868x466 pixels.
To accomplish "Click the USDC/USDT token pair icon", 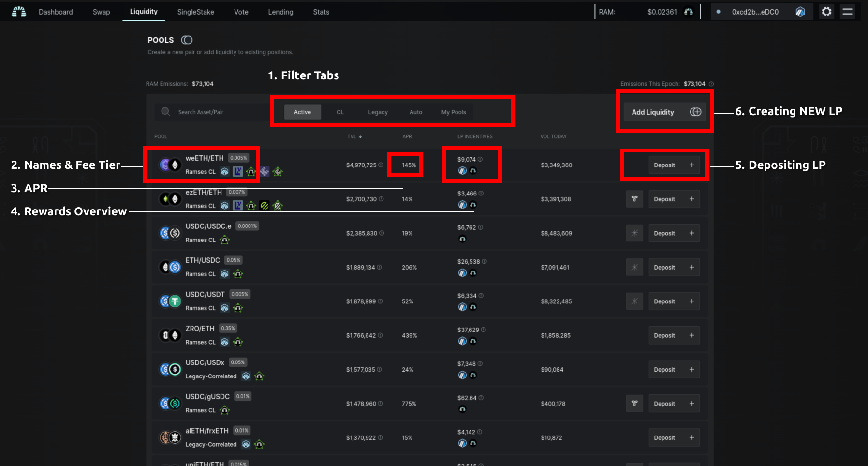I will (x=170, y=301).
